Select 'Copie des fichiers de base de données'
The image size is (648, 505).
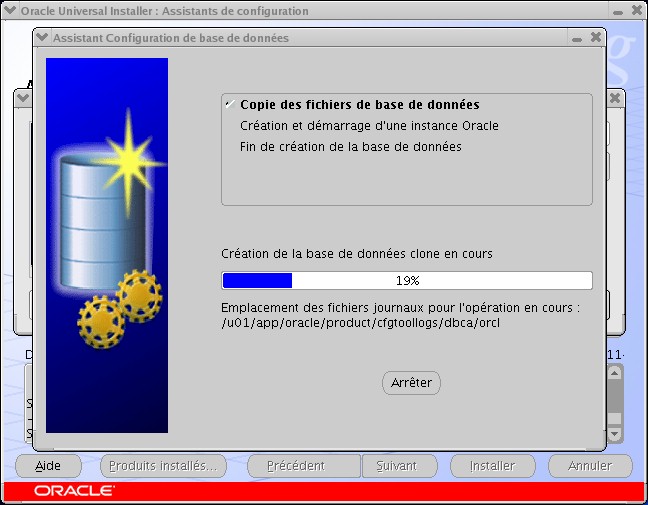click(360, 105)
